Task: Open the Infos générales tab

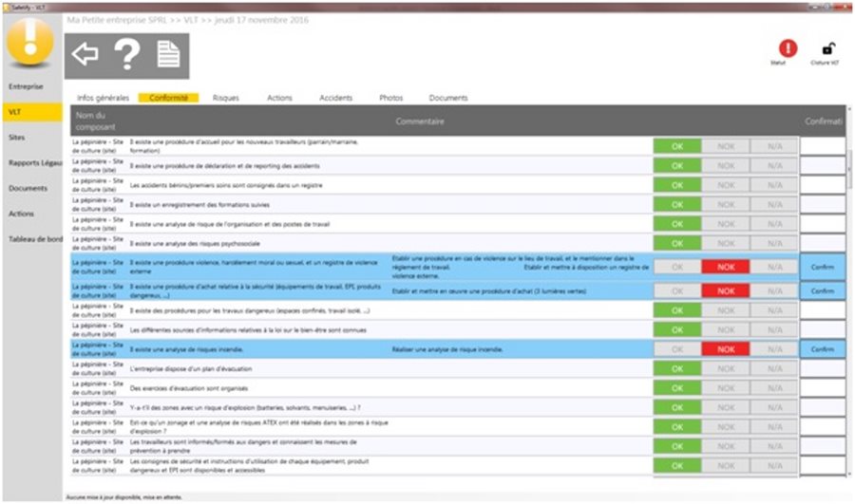Action: tap(103, 98)
